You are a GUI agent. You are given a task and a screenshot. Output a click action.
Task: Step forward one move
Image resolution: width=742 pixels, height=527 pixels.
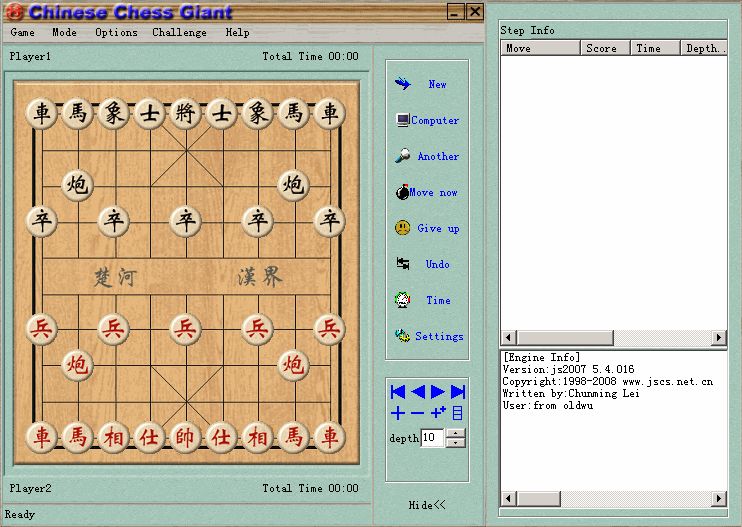click(x=438, y=392)
